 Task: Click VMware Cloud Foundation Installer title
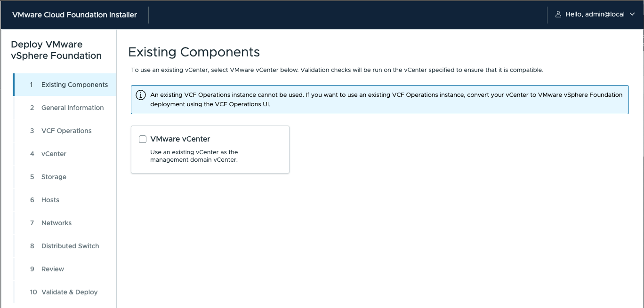(x=74, y=15)
